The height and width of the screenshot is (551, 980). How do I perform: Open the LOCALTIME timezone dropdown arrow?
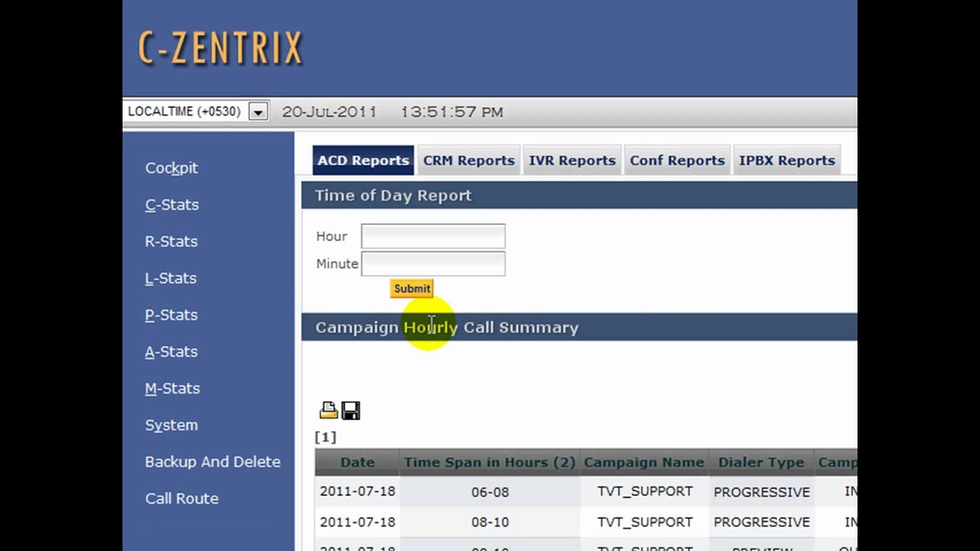tap(258, 112)
